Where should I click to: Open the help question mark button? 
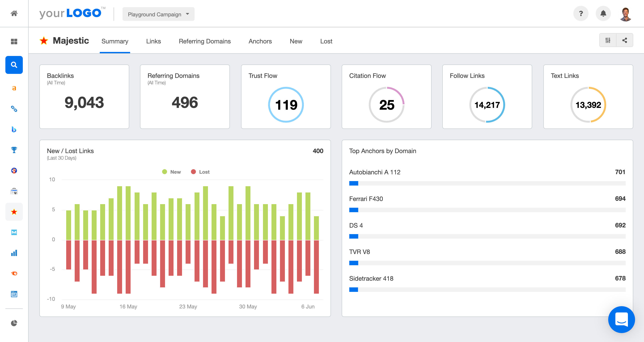tap(581, 13)
